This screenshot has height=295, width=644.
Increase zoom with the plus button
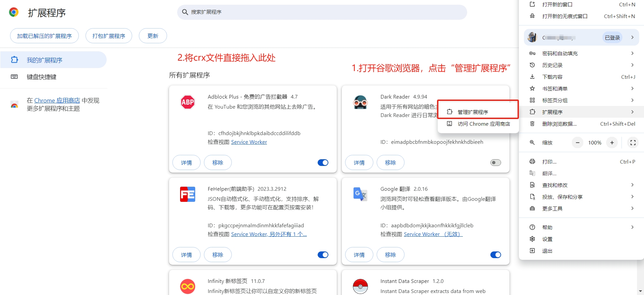click(612, 142)
